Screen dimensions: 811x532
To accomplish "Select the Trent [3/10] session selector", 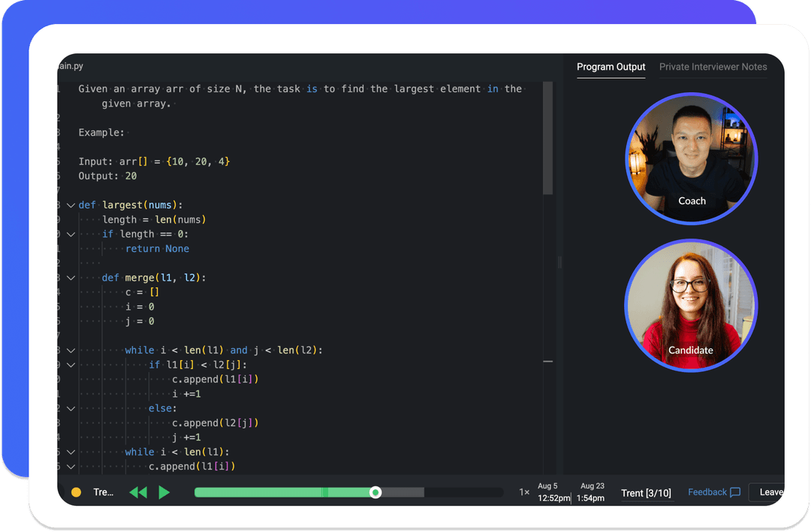I will point(646,493).
